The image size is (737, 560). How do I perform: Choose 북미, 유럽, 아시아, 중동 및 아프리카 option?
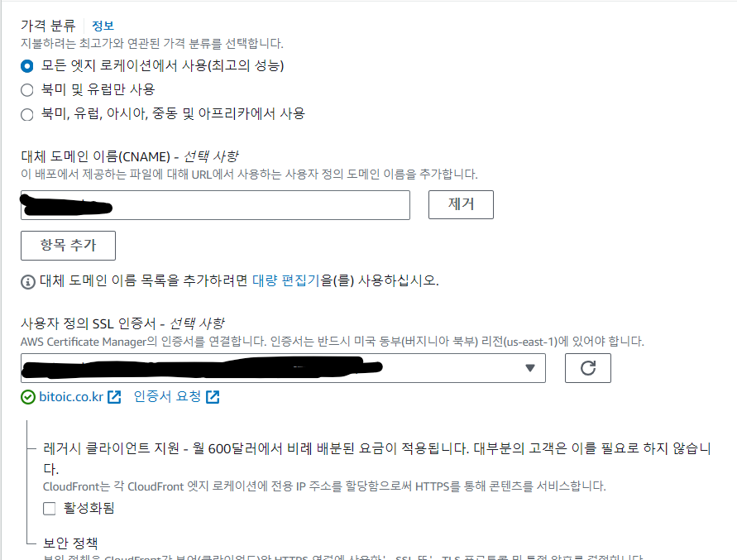27,114
